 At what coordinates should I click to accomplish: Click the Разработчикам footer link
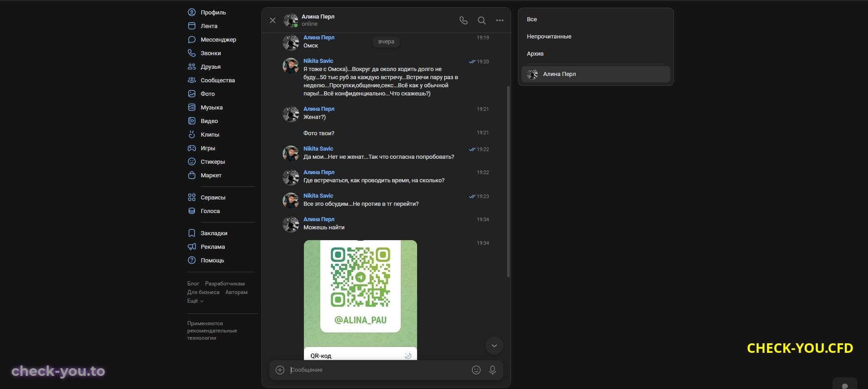pos(225,284)
